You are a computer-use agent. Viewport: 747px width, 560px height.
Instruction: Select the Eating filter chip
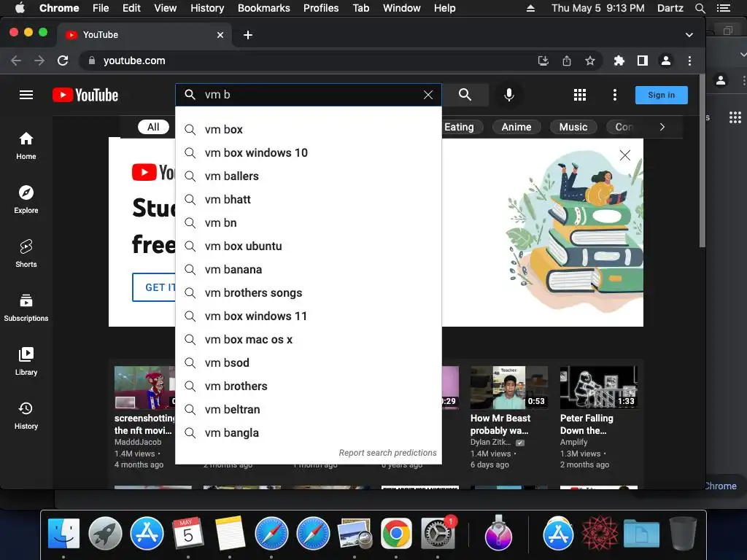459,127
